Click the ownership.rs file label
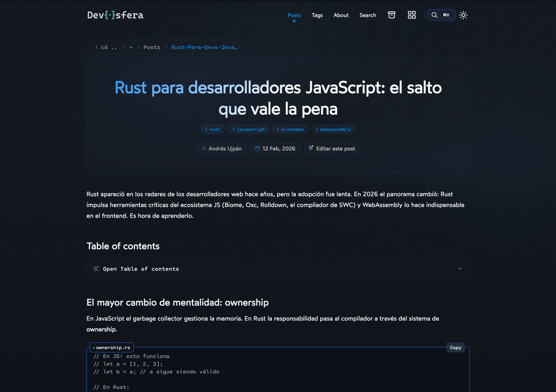Screen dimensions: 556x392 [x=112, y=348]
